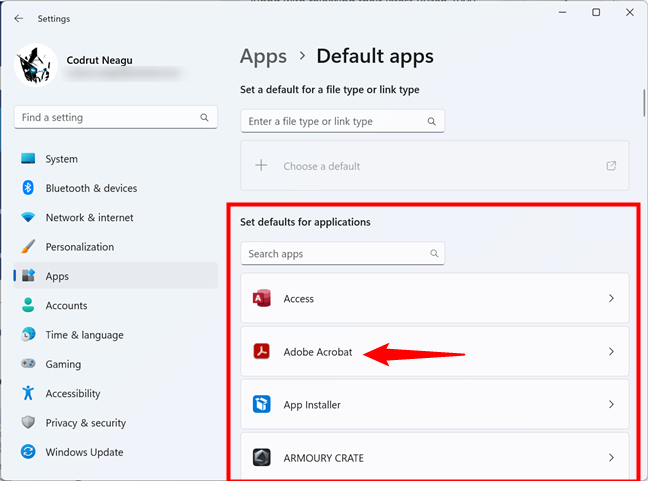Screen dimensions: 648x481
Task: Open Adobe Acrobat default settings
Action: pos(435,351)
